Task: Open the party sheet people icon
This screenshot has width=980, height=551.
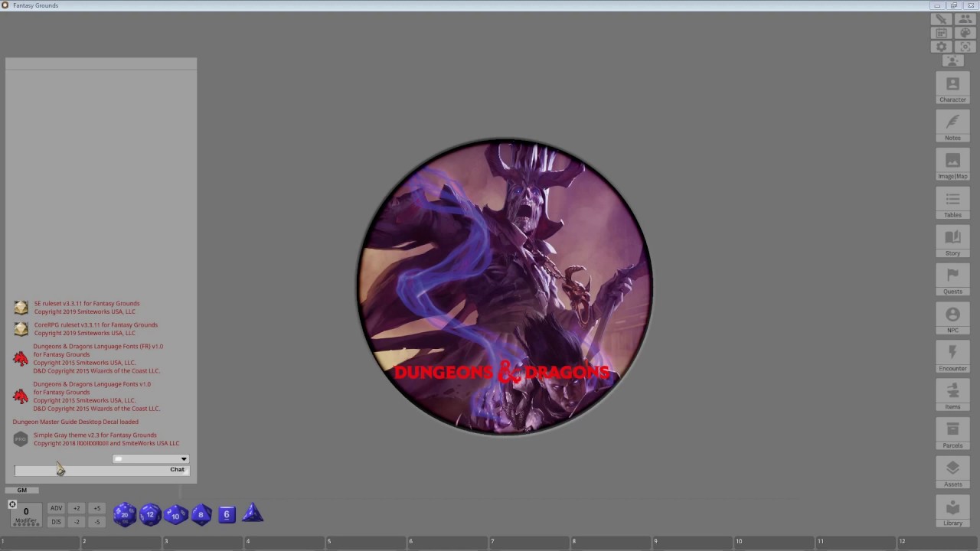Action: 965,19
